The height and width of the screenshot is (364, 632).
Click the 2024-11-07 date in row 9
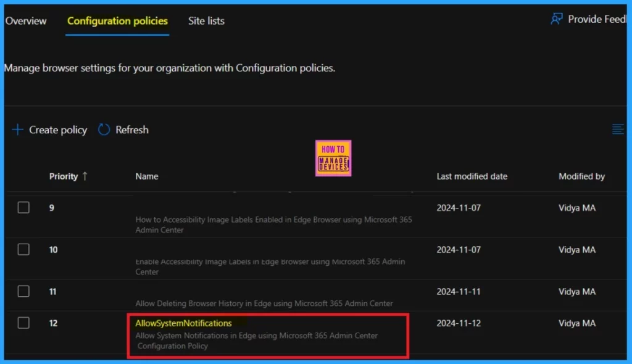tap(459, 207)
